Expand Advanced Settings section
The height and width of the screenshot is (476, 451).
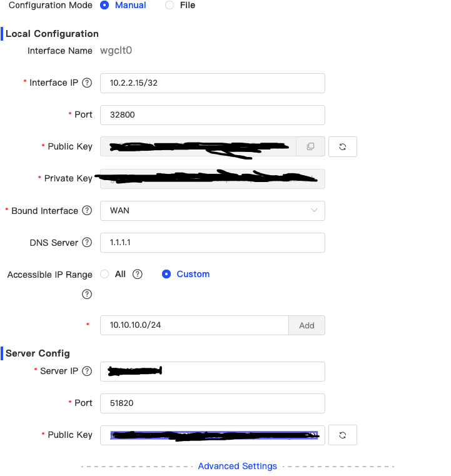[x=237, y=466]
